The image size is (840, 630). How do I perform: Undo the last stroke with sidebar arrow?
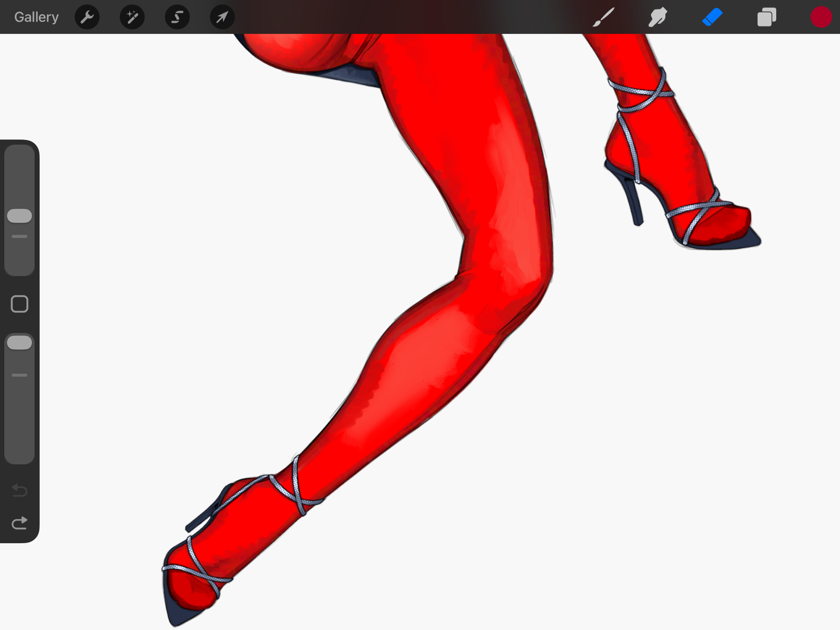(19, 490)
